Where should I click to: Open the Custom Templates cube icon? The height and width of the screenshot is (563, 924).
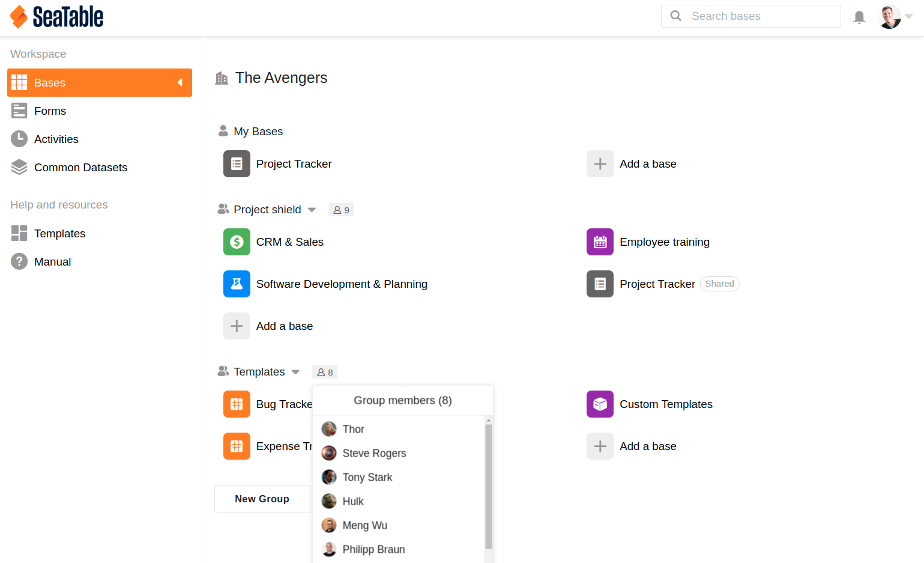click(x=600, y=404)
